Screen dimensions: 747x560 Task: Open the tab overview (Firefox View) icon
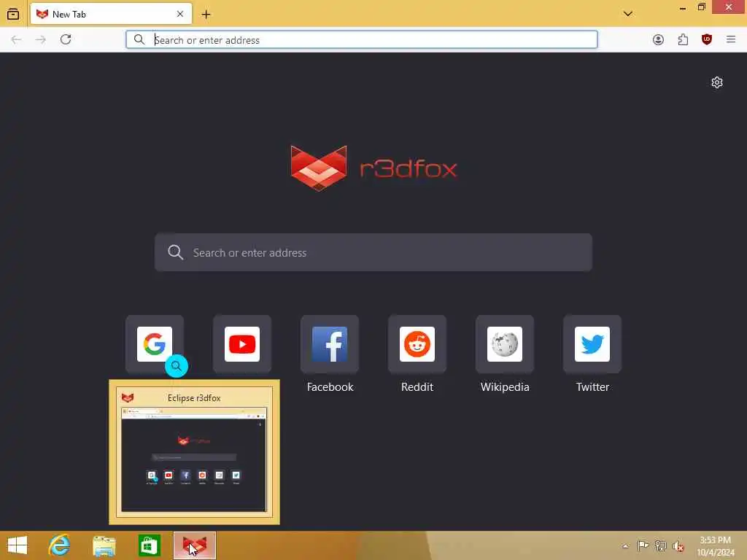tap(13, 14)
